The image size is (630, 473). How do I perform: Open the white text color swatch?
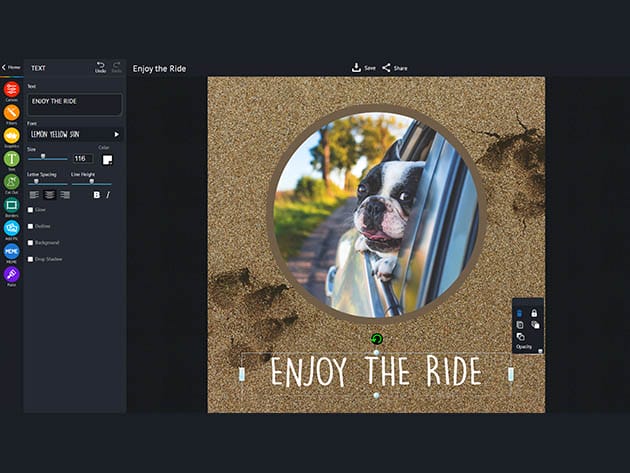107,159
